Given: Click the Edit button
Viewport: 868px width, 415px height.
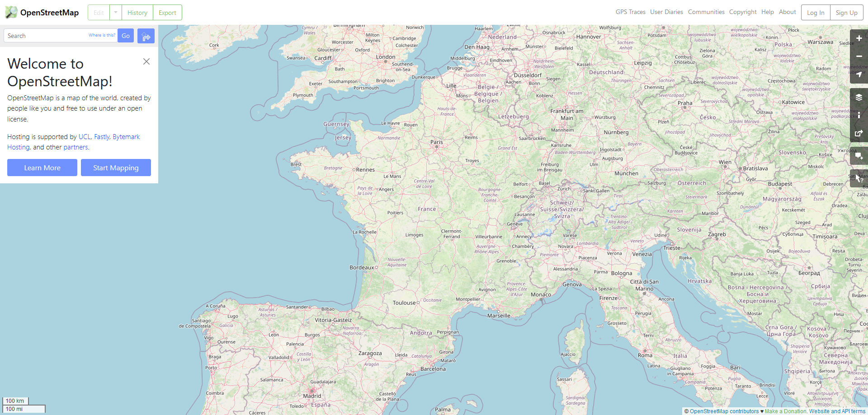Looking at the screenshot, I should [99, 13].
